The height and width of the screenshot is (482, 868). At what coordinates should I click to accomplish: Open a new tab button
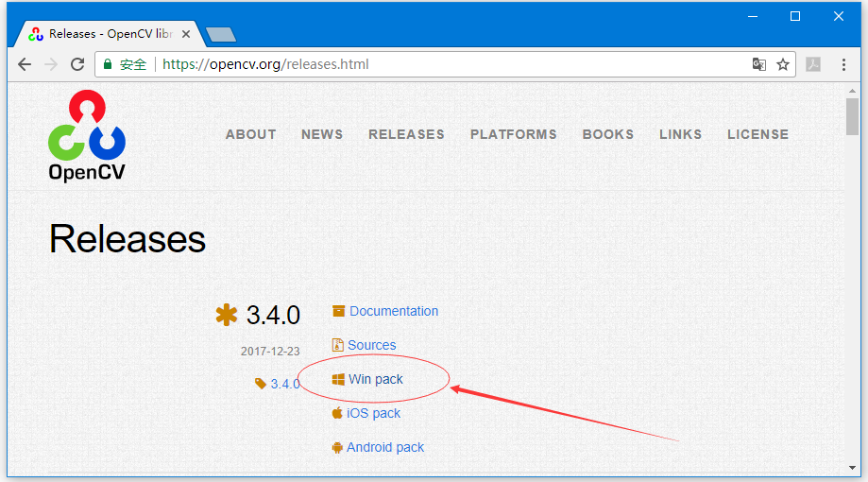(x=221, y=35)
